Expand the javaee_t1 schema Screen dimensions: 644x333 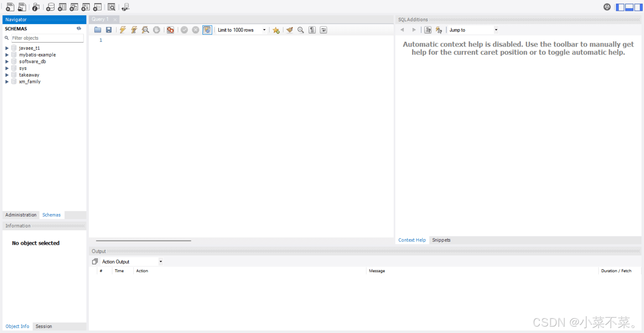(7, 48)
